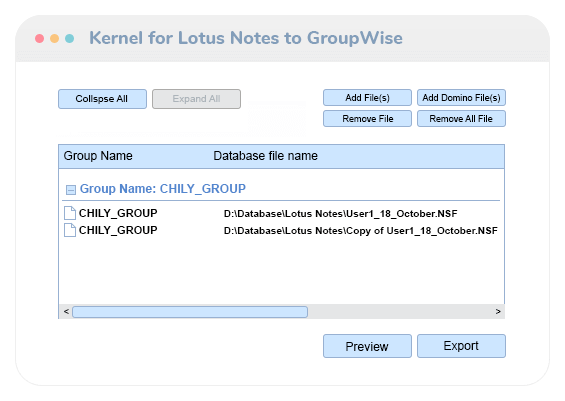Click the file icon beside first CHILY_GROUP row
This screenshot has width=565, height=401.
tap(70, 213)
